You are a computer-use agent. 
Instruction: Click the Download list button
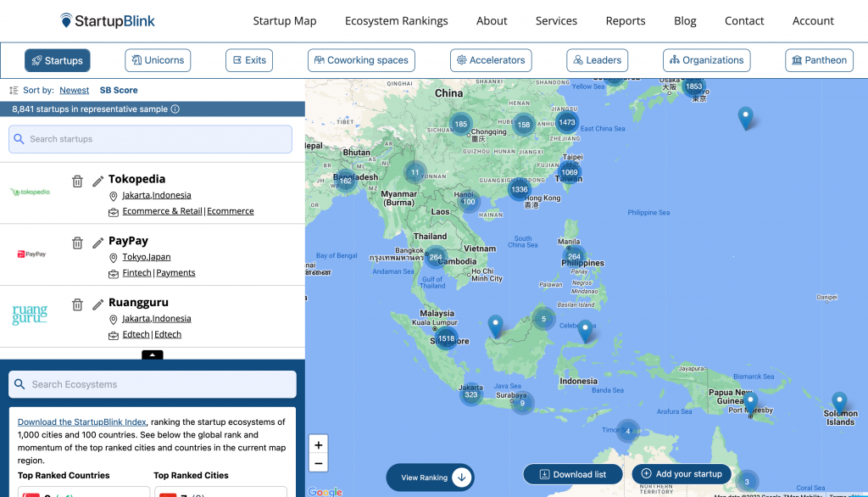[x=573, y=474]
